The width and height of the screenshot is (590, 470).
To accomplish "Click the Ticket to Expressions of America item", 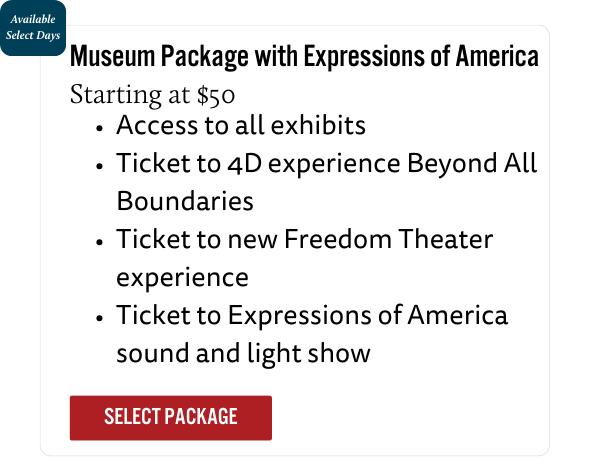I will pyautogui.click(x=312, y=315).
